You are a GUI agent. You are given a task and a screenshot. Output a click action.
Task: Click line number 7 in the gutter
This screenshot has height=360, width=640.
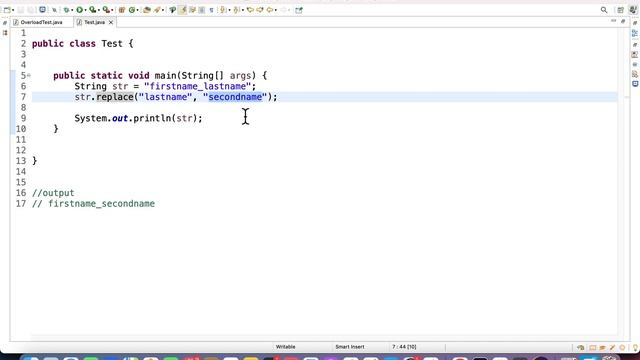23,97
